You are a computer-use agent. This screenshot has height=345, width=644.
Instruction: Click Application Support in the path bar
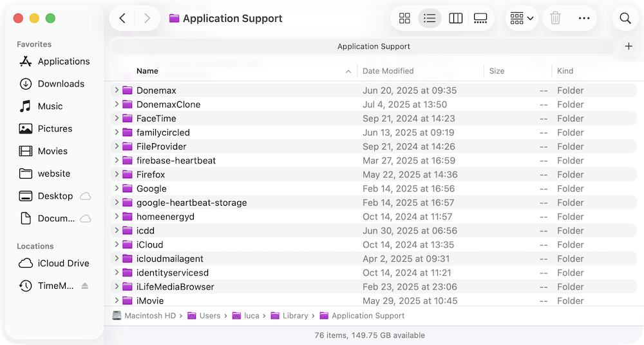(362, 315)
